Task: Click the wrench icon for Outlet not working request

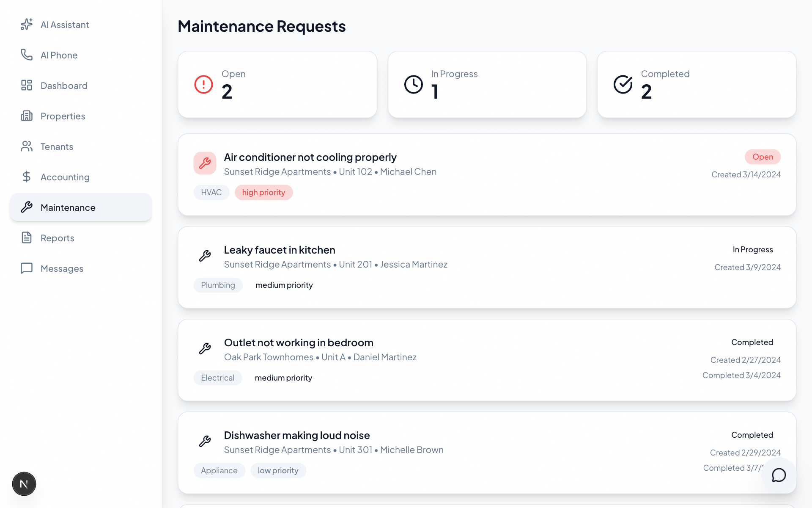Action: point(205,349)
